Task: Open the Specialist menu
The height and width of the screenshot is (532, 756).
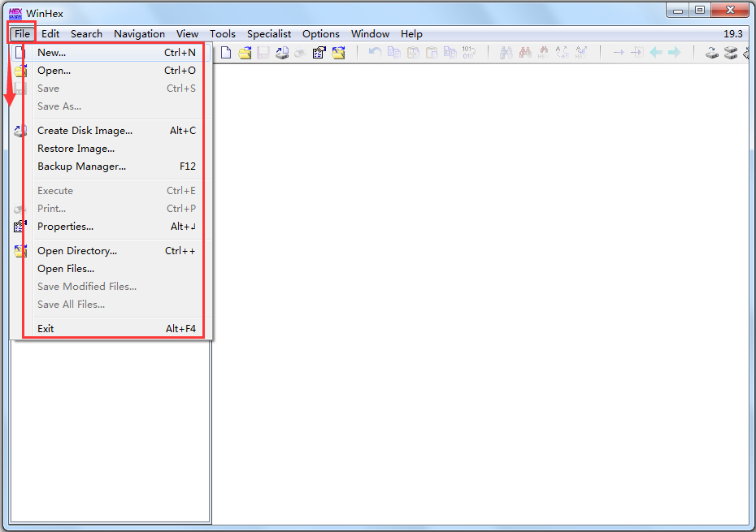Action: pyautogui.click(x=269, y=34)
